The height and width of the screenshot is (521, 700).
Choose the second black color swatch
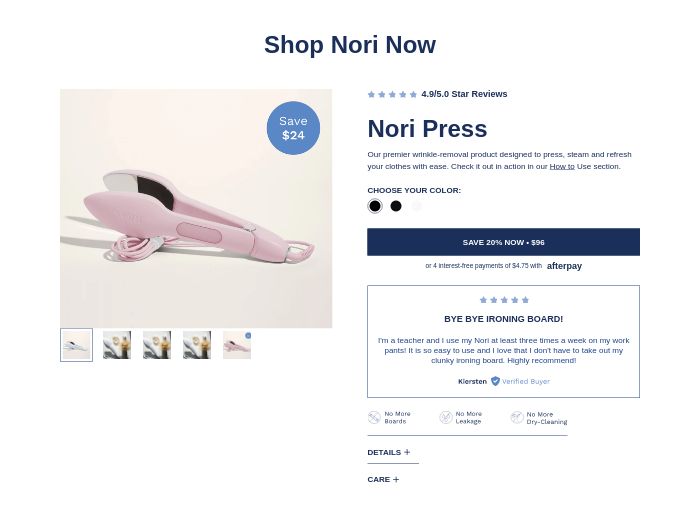396,206
